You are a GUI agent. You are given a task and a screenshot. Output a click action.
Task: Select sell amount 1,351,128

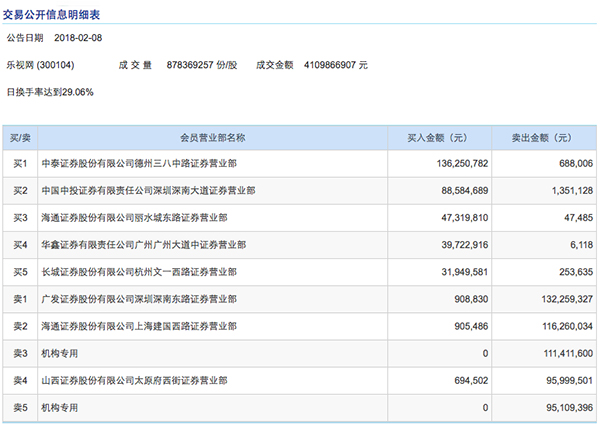(x=572, y=191)
